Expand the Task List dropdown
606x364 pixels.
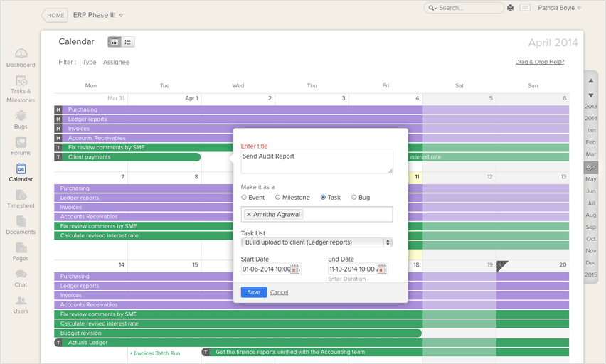[317, 242]
